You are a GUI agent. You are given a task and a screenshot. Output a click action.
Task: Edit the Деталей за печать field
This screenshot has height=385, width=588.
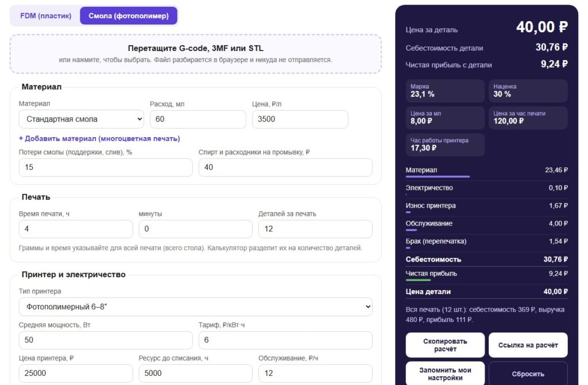tap(315, 229)
